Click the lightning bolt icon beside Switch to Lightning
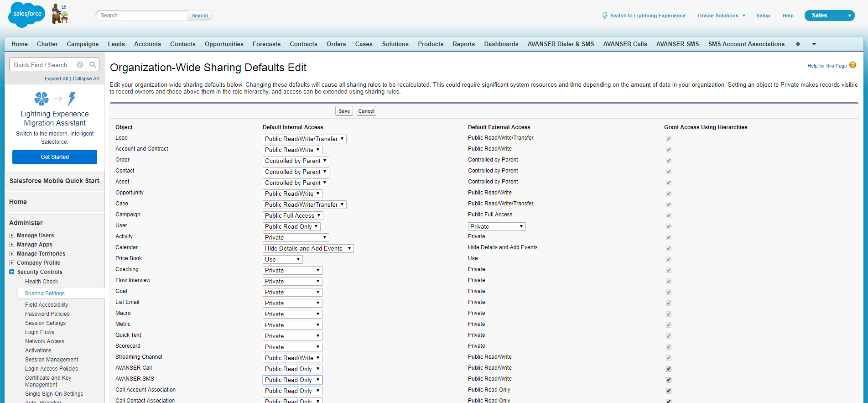Viewport: 868px width, 403px height. click(x=605, y=16)
